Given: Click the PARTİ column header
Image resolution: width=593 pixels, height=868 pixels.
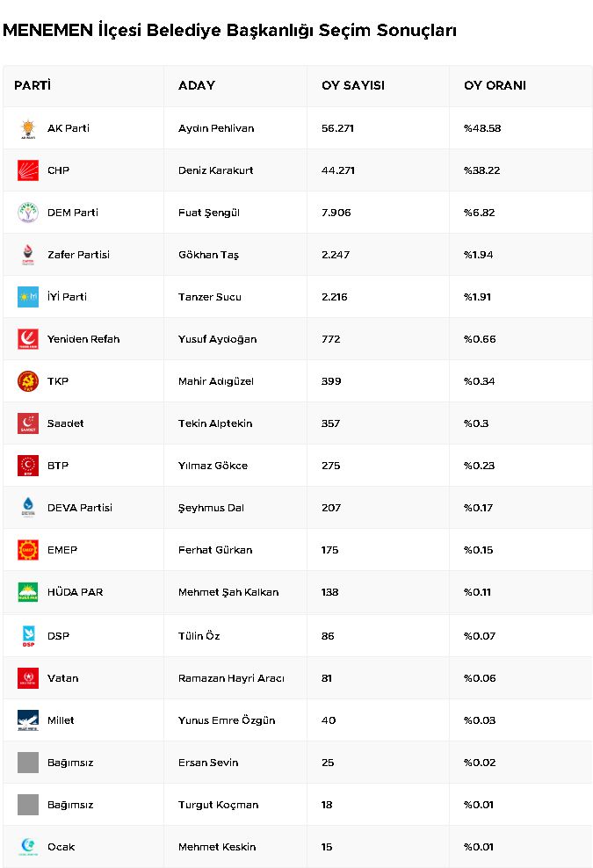Looking at the screenshot, I should [33, 86].
